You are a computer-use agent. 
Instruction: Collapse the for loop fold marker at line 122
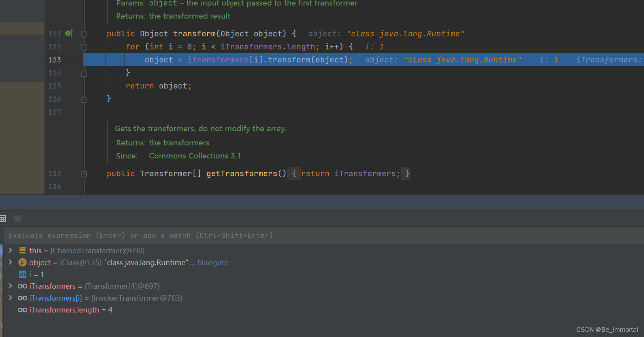point(84,47)
